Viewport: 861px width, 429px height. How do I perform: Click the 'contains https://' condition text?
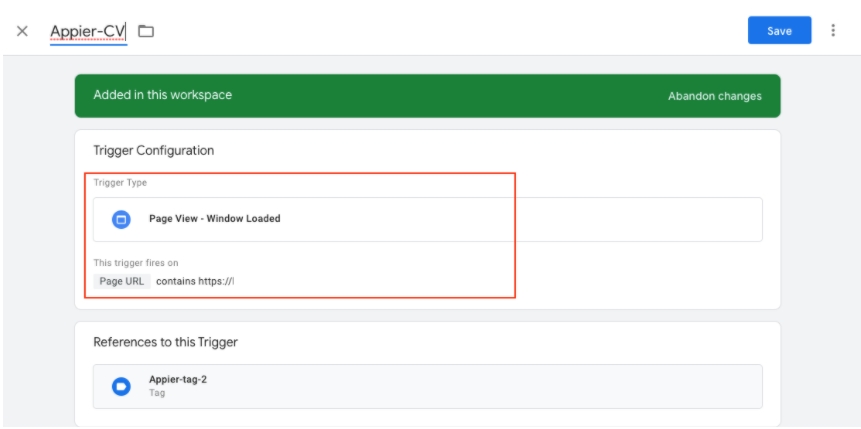(x=194, y=281)
